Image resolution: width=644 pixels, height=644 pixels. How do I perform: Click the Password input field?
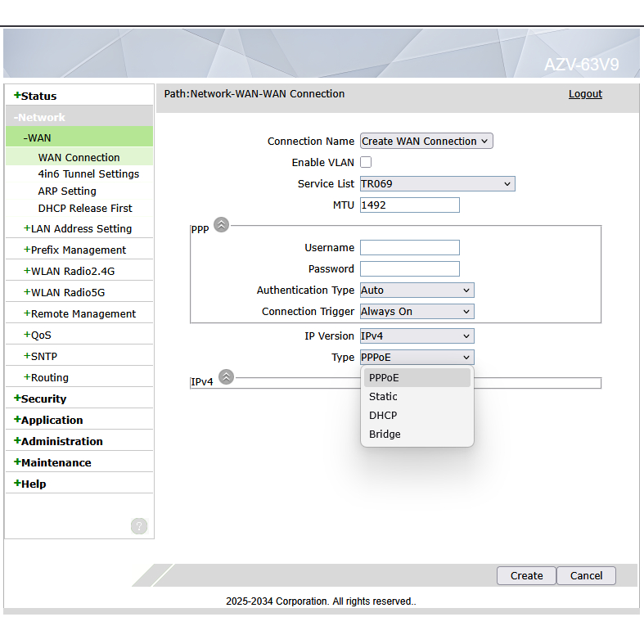[409, 269]
